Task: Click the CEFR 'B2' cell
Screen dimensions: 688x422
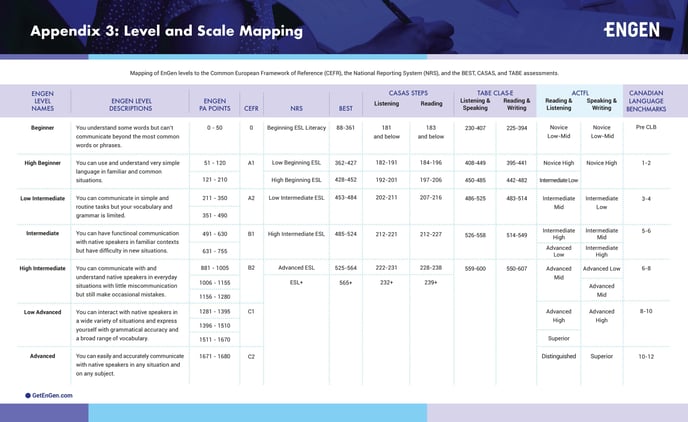Action: click(251, 268)
